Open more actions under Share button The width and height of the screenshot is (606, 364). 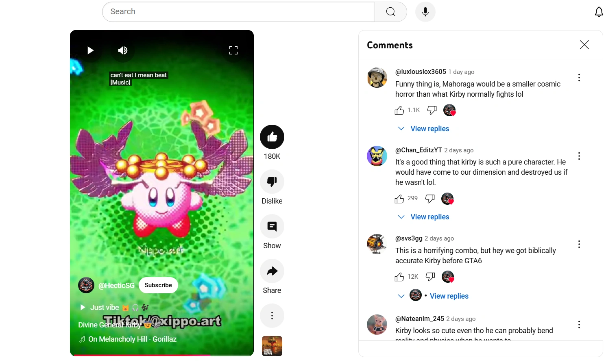coord(272,316)
